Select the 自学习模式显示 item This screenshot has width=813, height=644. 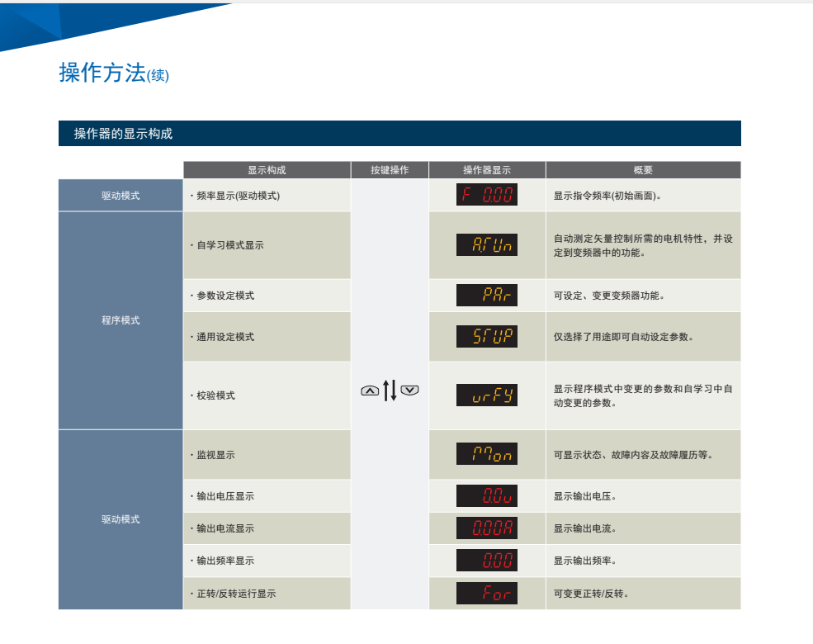tap(230, 246)
